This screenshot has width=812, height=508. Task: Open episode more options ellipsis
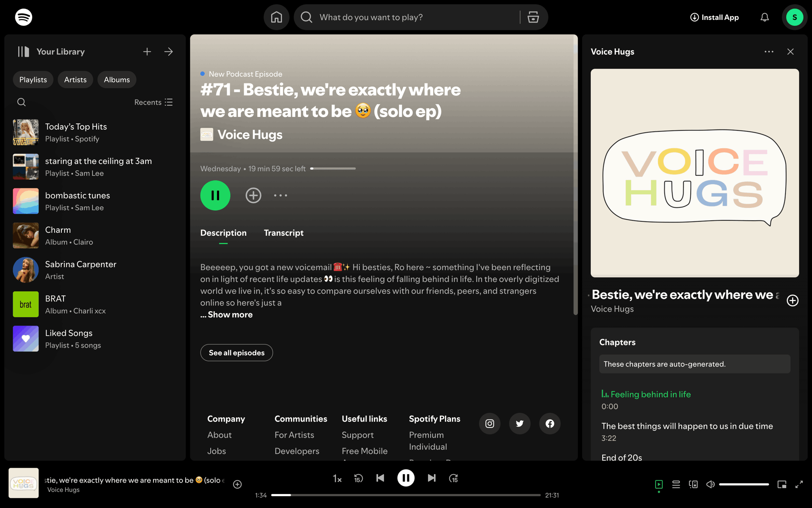tap(280, 196)
